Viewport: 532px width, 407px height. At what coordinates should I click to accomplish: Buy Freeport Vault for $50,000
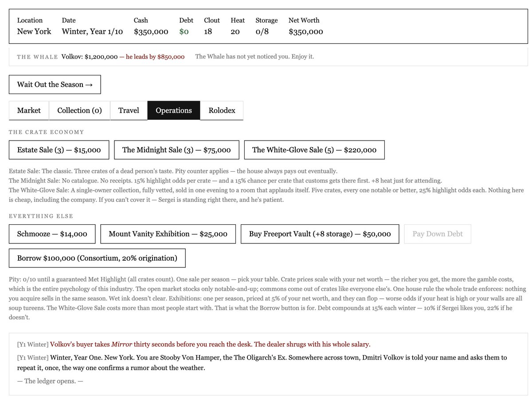point(320,234)
